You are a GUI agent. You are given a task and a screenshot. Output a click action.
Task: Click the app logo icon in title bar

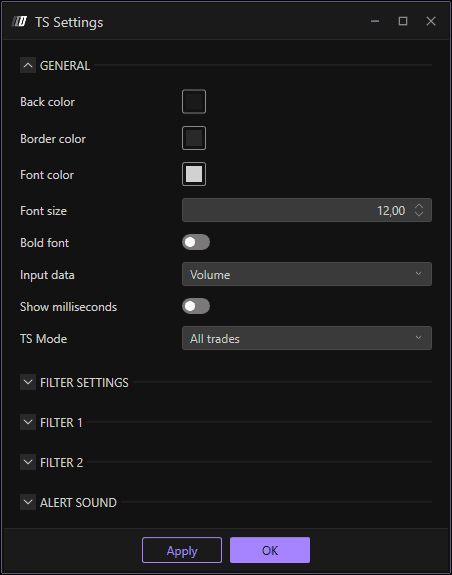point(19,22)
